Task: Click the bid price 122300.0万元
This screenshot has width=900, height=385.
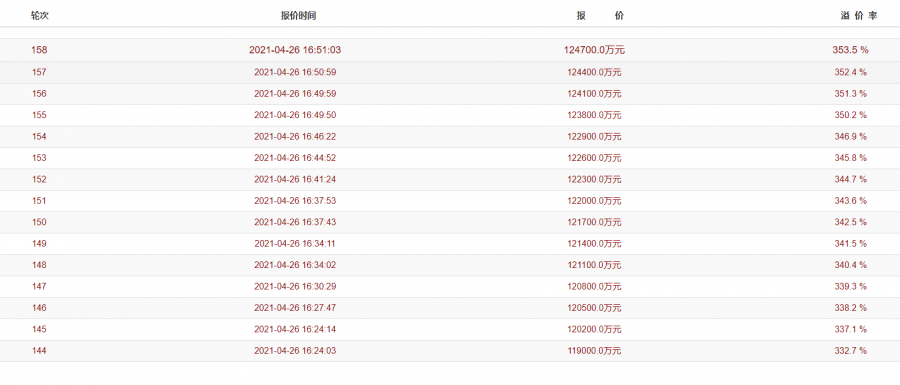Action: click(595, 179)
